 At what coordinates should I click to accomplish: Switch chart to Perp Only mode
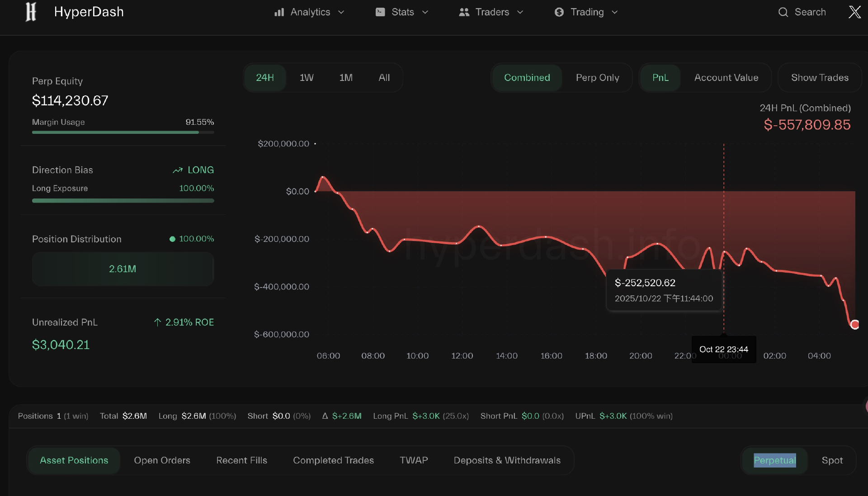click(x=597, y=78)
